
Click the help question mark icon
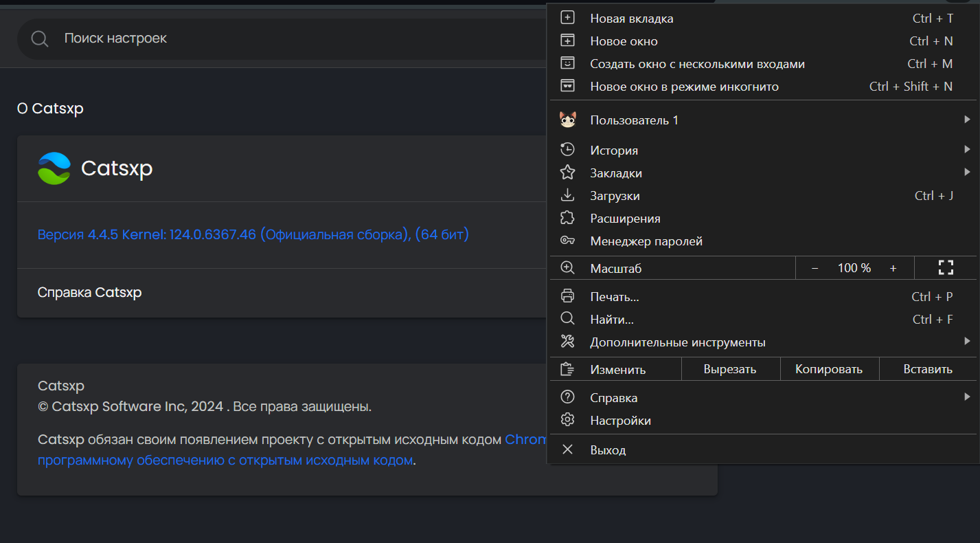coord(567,397)
